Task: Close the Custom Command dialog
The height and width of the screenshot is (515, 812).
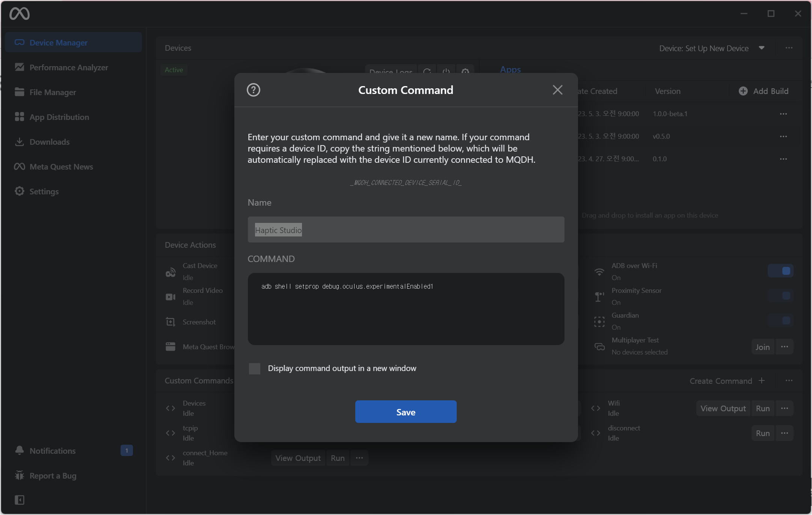Action: click(557, 90)
